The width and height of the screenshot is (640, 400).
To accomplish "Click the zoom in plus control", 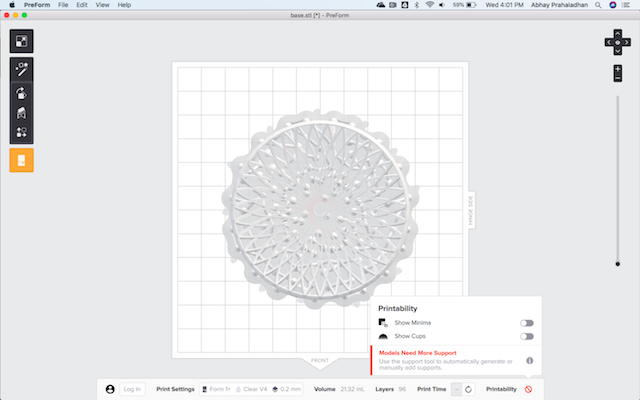I will (x=618, y=69).
